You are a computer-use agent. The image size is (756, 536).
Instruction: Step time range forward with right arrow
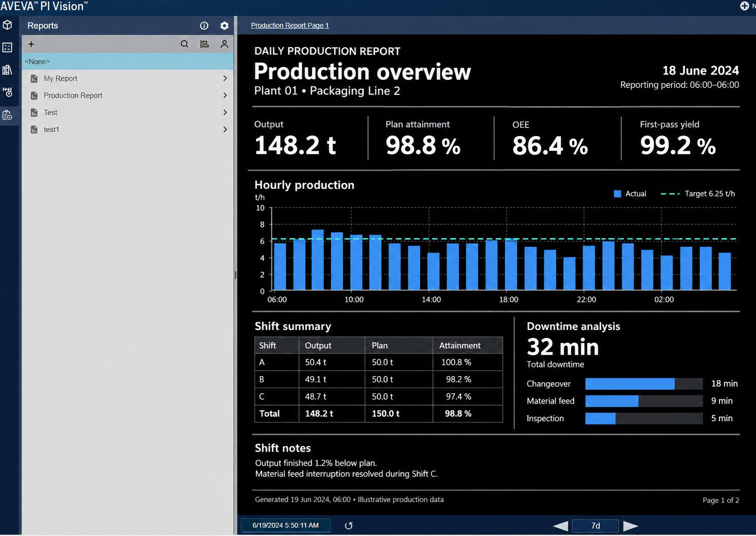pyautogui.click(x=631, y=526)
